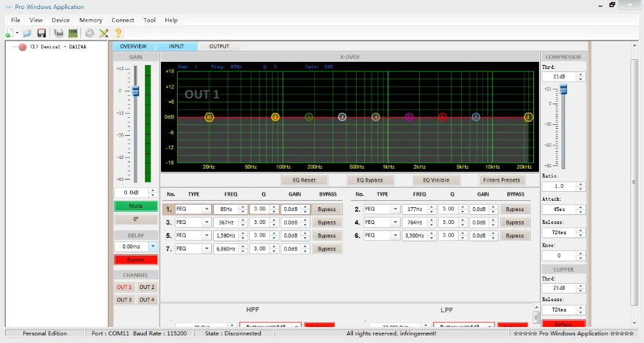Click the compressor Attack 45ms field
Screen dimensions: 644x343
[560, 209]
